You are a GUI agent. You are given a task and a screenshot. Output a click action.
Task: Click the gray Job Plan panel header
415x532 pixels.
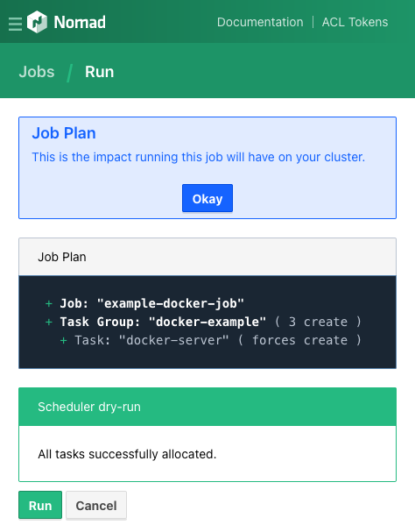[x=207, y=257]
